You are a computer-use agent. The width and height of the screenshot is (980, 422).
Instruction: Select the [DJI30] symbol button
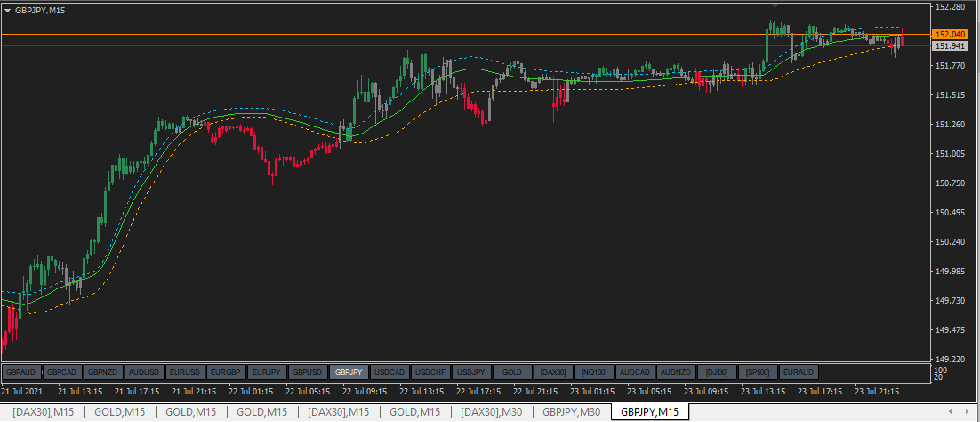pyautogui.click(x=717, y=372)
